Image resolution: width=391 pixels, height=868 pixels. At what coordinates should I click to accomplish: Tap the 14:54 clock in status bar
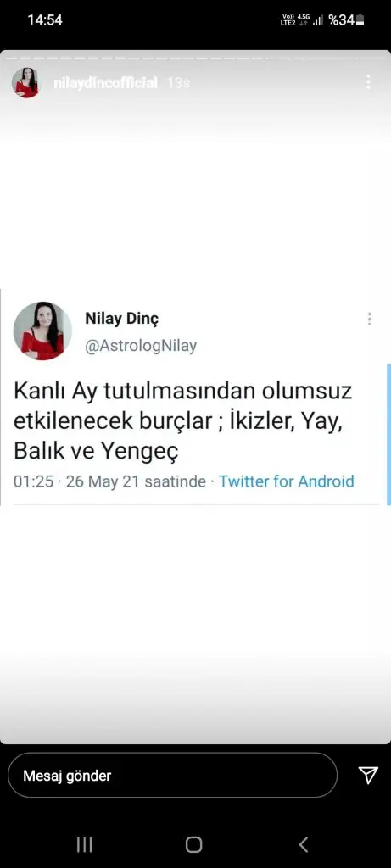point(45,20)
